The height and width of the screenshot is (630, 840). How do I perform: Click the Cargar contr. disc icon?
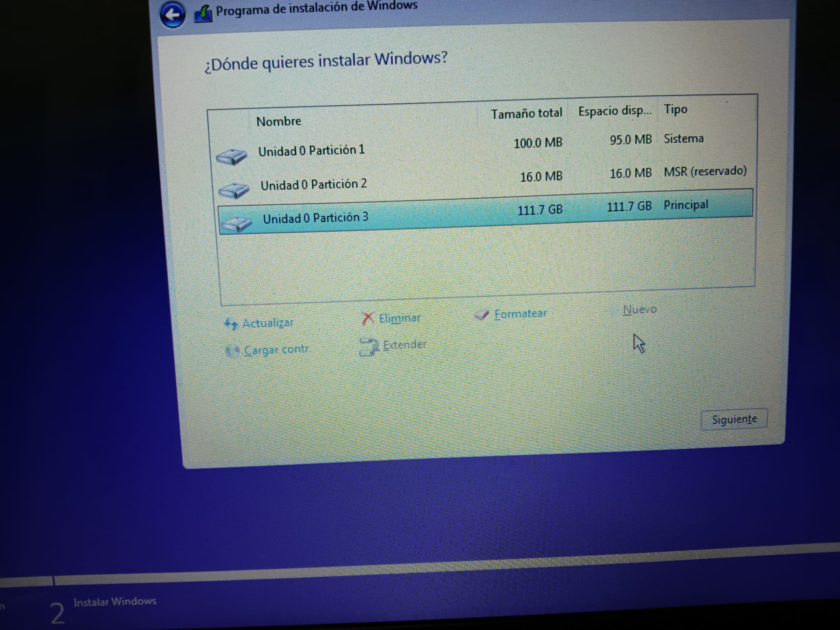233,351
